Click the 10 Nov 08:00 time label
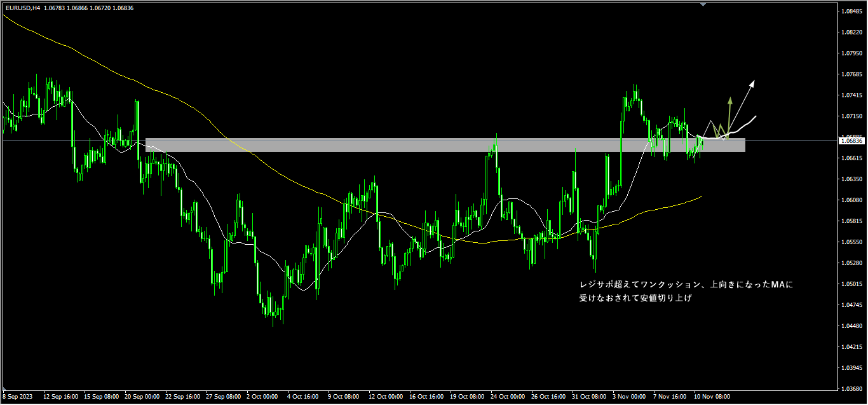Image resolution: width=868 pixels, height=405 pixels. tap(712, 397)
